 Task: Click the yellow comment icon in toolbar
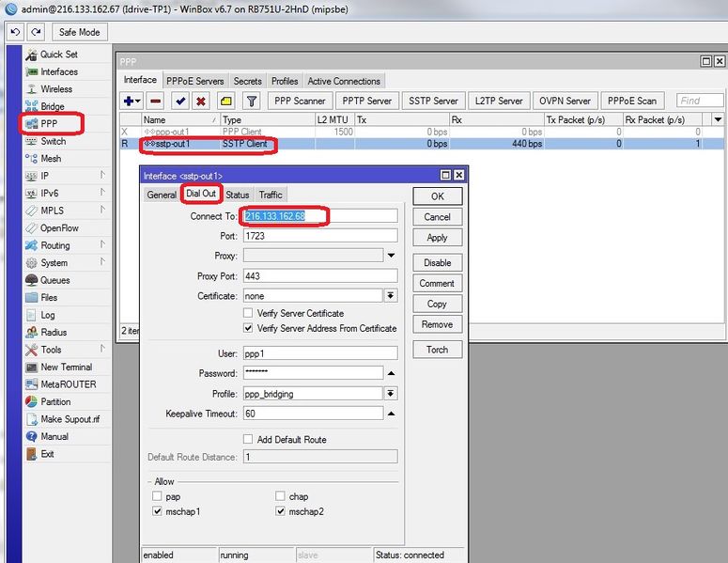pos(226,101)
